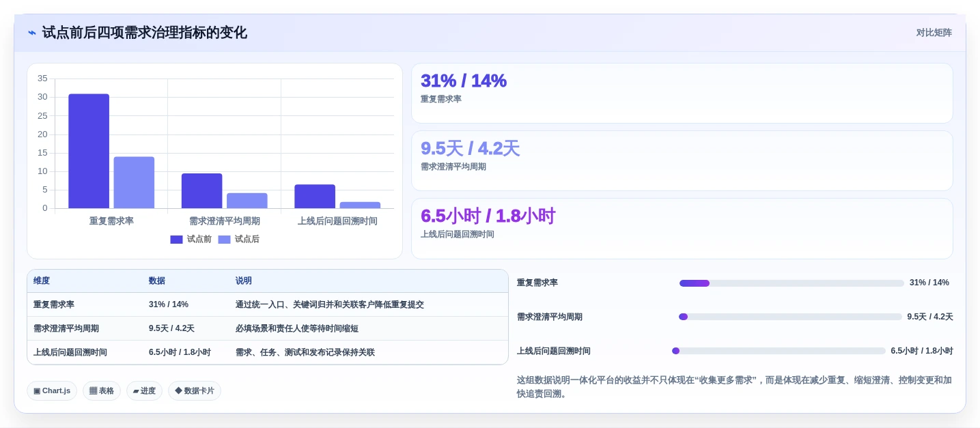The width and height of the screenshot is (980, 428).
Task: Click the 上线后问题回溯时间 label in the third card
Action: click(x=458, y=234)
